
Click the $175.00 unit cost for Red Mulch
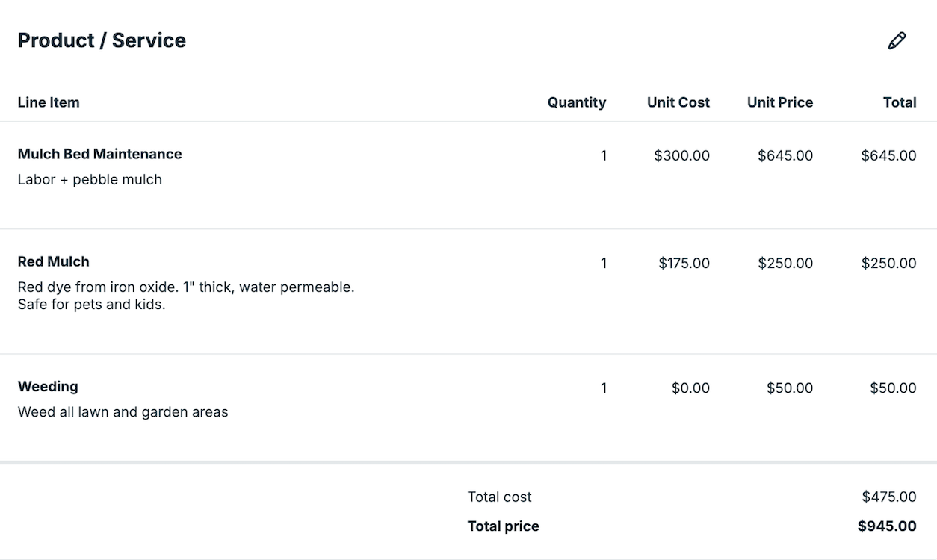tap(684, 263)
